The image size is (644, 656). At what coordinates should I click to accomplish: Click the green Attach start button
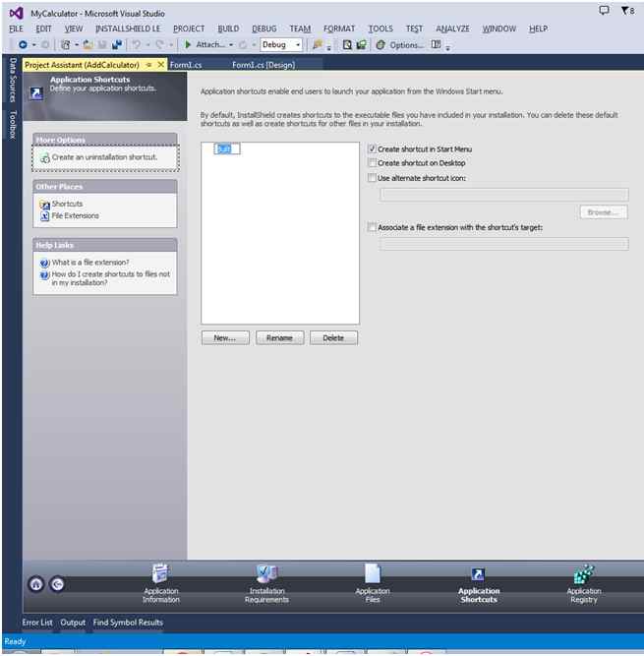pos(188,45)
